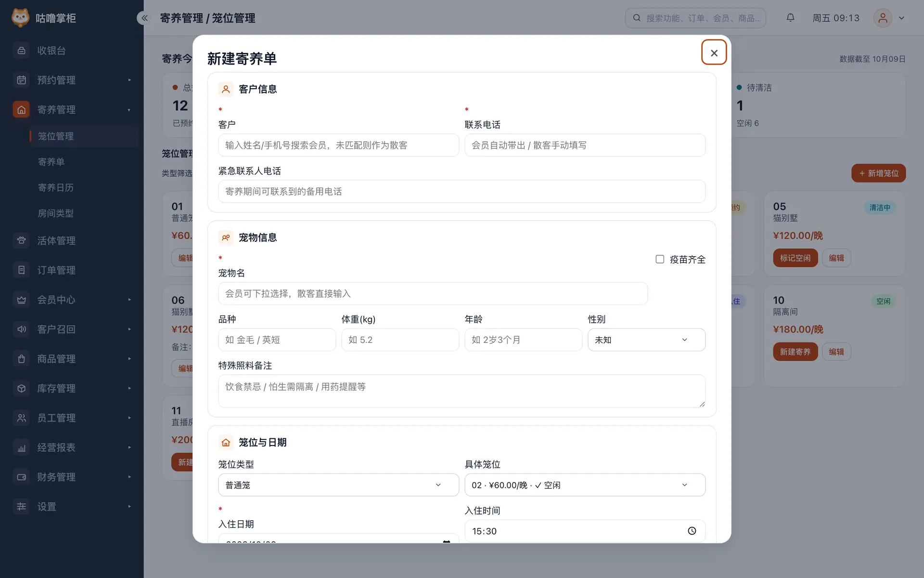The image size is (924, 578).
Task: Click 收银台 cash register icon
Action: coord(21,51)
